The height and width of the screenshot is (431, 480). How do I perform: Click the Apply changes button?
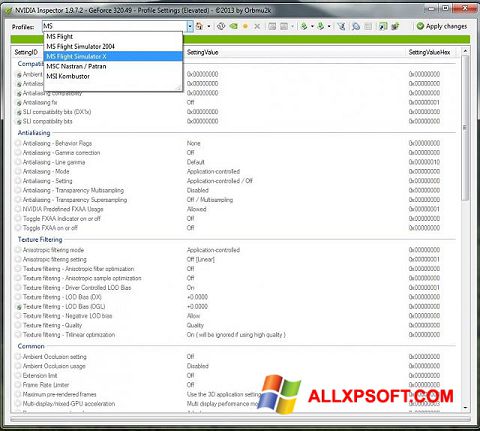[442, 26]
